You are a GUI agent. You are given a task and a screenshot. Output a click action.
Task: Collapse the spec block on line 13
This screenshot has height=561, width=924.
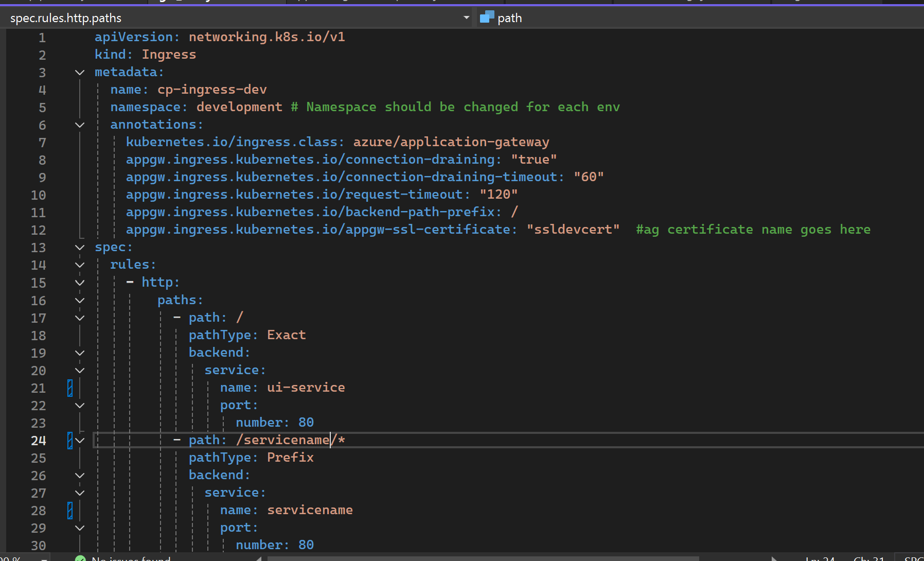click(80, 248)
